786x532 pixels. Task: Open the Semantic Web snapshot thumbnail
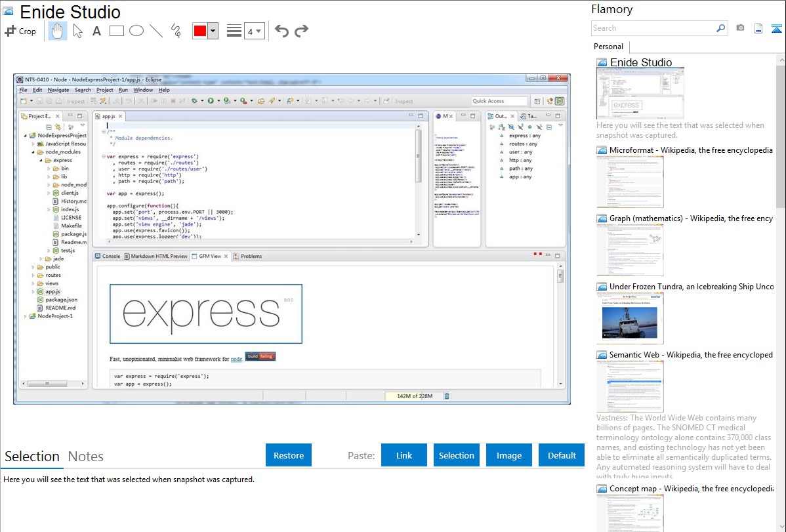[630, 386]
